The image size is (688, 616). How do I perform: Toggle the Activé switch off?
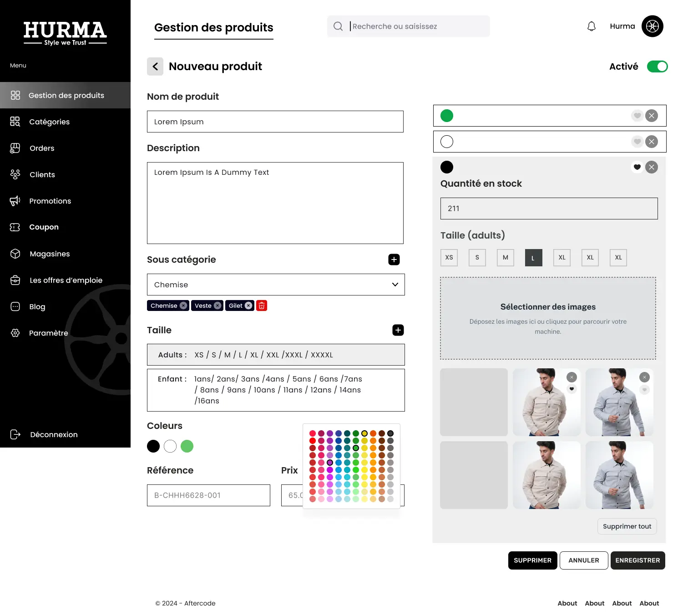[x=657, y=66]
